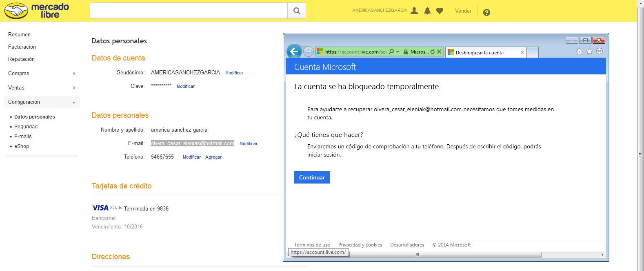Screen dimensions: 644x271
Task: Click the Mercado Libre logo
Action: click(x=37, y=11)
